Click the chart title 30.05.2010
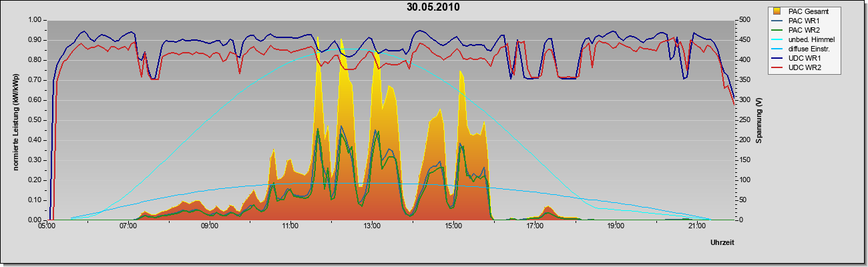Screen dimensions: 868x267 pyautogui.click(x=433, y=7)
